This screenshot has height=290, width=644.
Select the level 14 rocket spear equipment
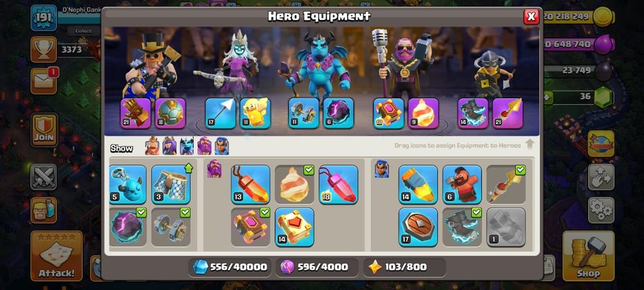pos(418,184)
